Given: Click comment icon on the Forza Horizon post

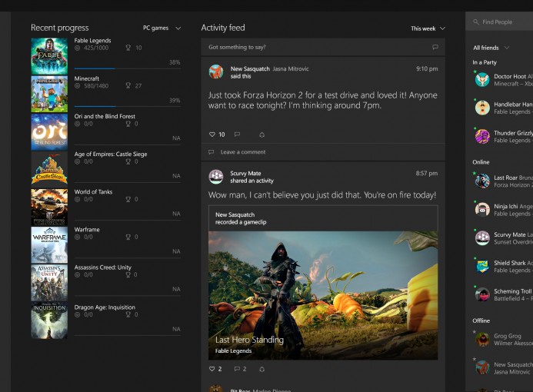Looking at the screenshot, I should click(x=237, y=135).
